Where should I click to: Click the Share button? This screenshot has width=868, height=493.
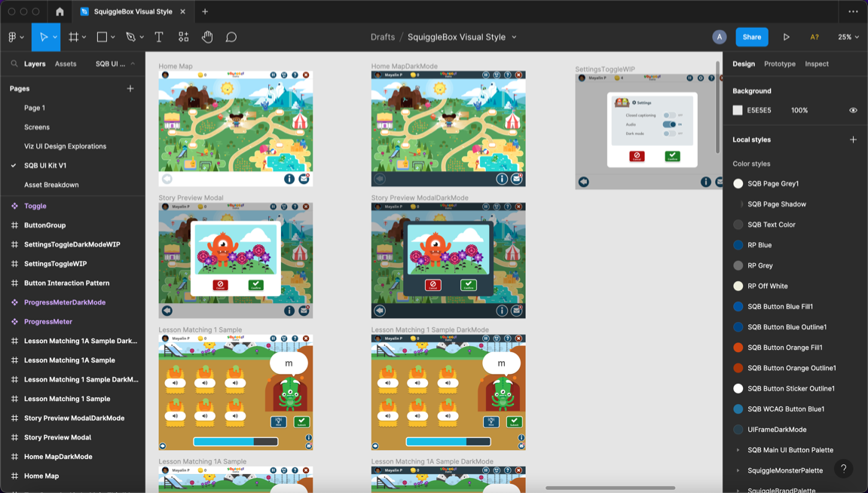[752, 37]
